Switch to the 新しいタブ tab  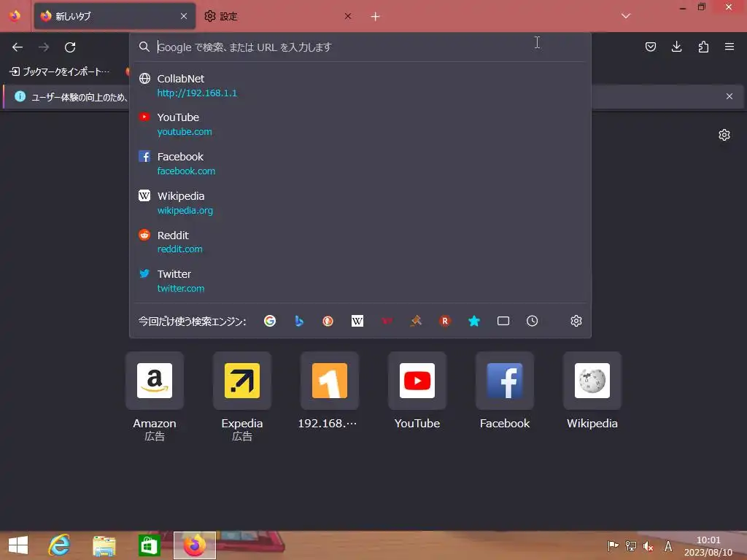115,16
